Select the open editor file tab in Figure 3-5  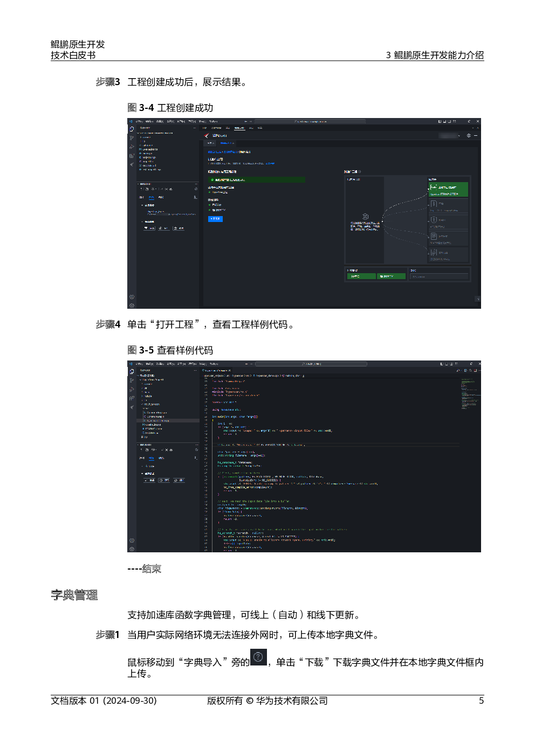(x=216, y=371)
